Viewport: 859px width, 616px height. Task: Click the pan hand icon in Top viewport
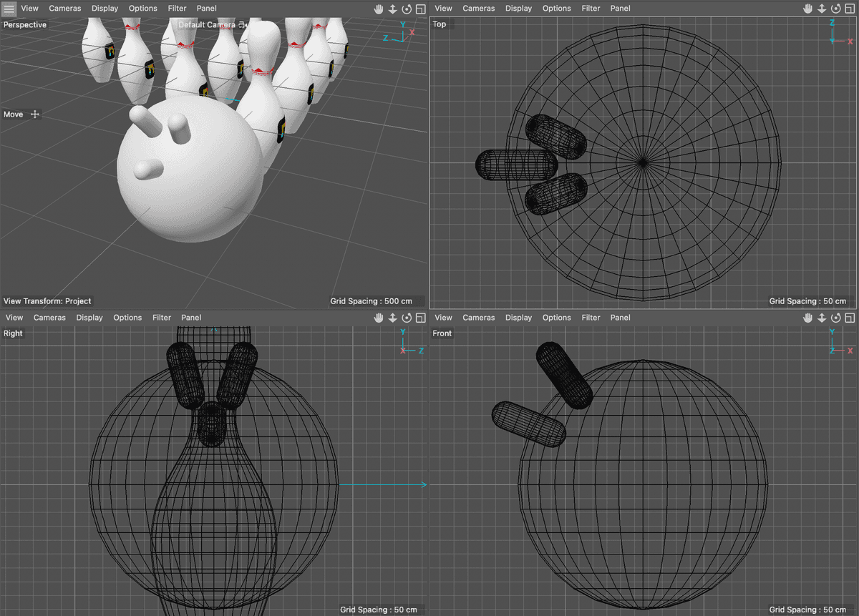pos(808,9)
